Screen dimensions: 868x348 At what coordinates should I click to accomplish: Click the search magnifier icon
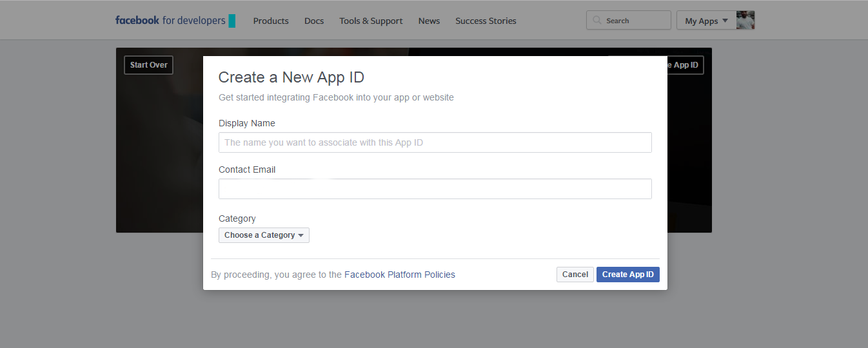click(x=597, y=21)
